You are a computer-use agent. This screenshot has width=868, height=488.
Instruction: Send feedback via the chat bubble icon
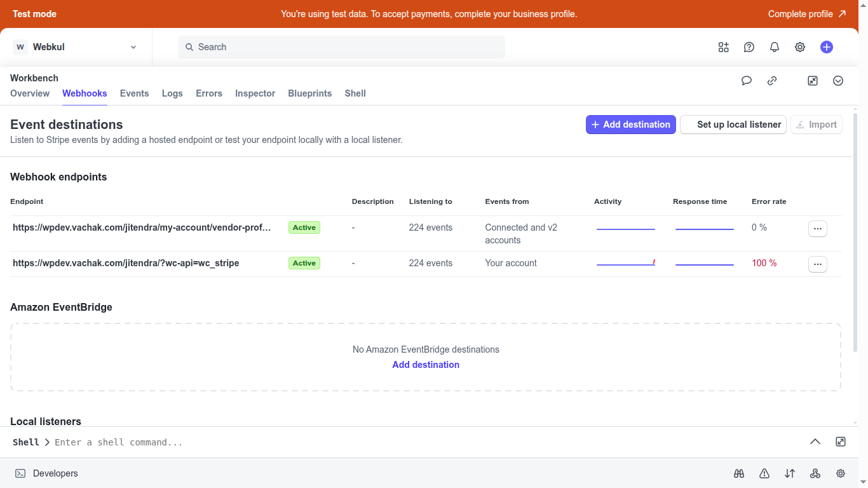click(x=747, y=81)
